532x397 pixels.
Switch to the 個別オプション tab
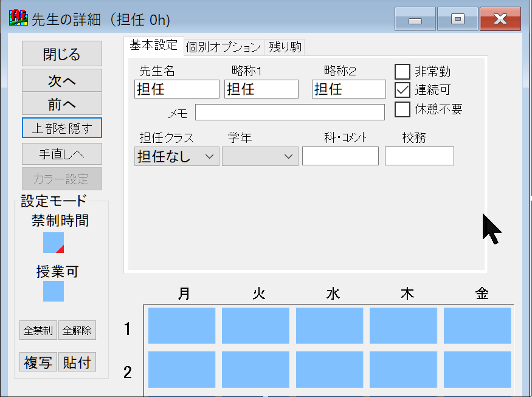click(x=224, y=47)
